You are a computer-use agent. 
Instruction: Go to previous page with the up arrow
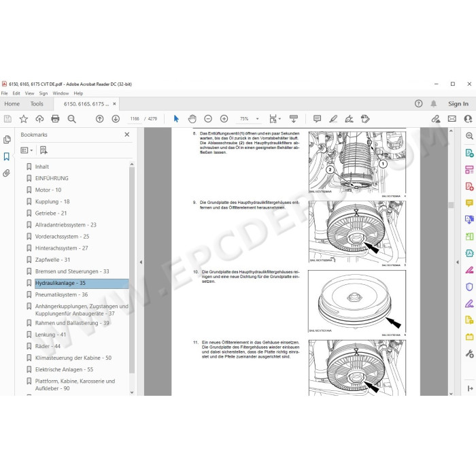tap(99, 119)
